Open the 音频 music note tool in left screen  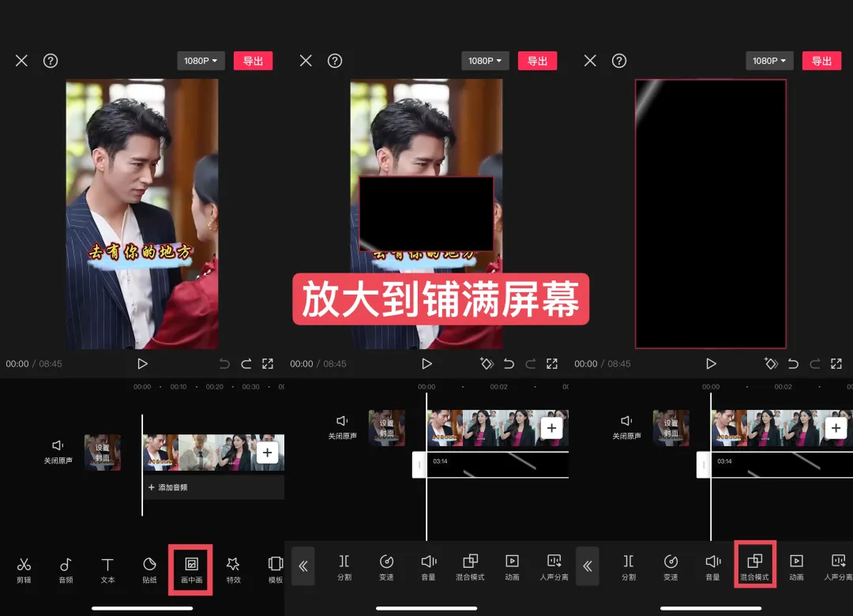(x=66, y=569)
